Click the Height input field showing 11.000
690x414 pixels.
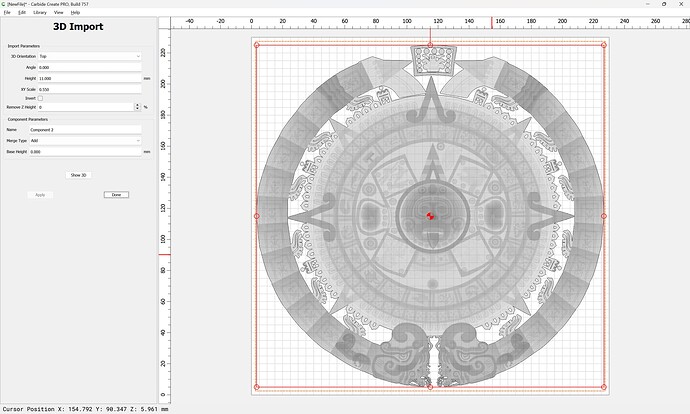click(90, 78)
